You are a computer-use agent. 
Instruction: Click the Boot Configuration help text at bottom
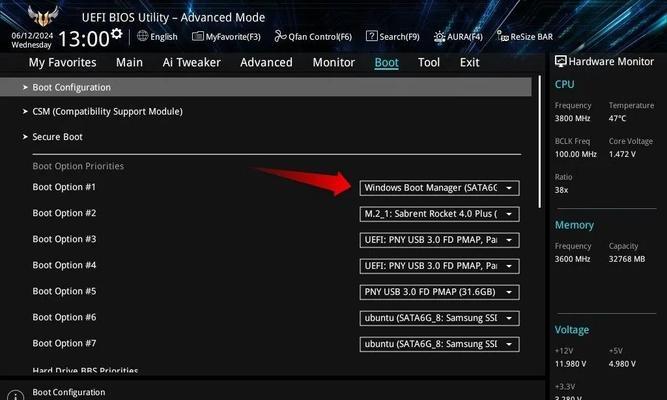coord(69,392)
